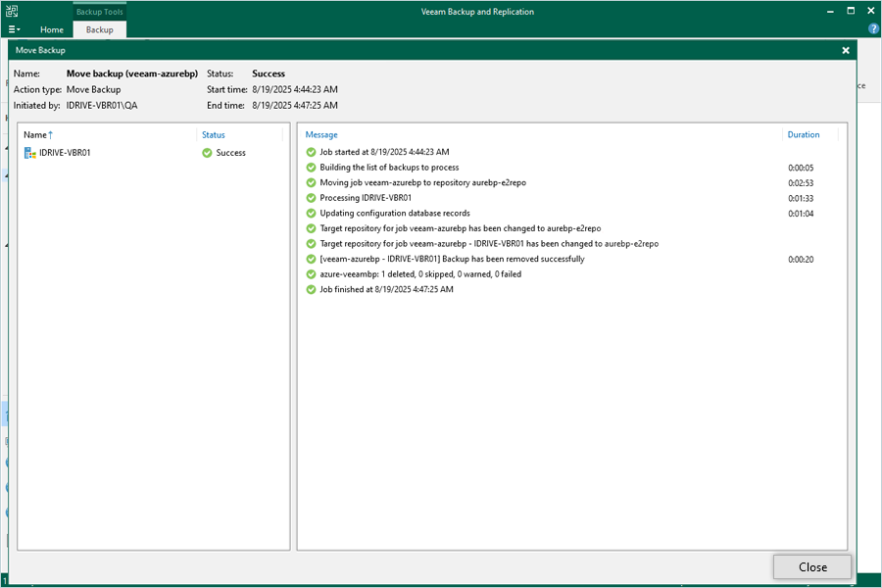Click the 0:01:33 duration value
This screenshot has height=588, width=882.
point(801,198)
